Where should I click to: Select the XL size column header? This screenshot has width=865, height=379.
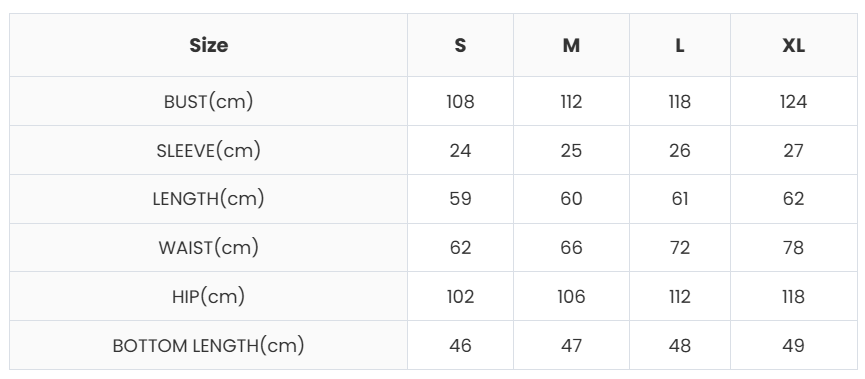[793, 45]
